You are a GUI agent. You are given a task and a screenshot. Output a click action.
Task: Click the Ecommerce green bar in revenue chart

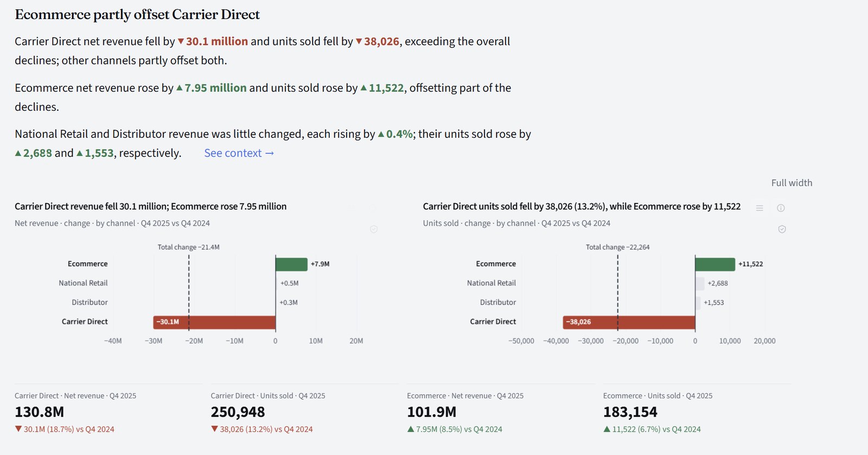291,264
